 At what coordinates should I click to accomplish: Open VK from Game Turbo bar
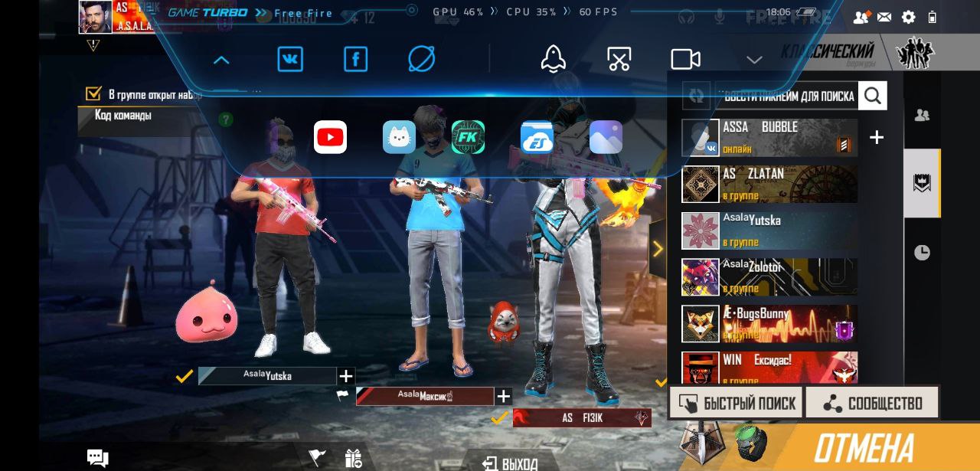(x=290, y=59)
